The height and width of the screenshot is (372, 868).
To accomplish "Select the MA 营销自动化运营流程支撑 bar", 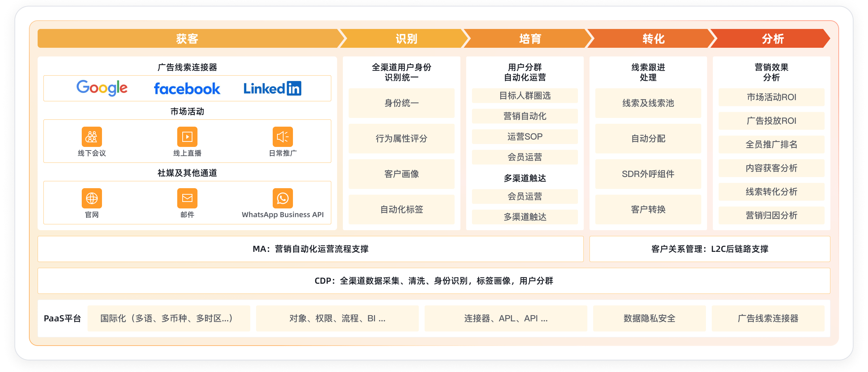I will [x=310, y=249].
